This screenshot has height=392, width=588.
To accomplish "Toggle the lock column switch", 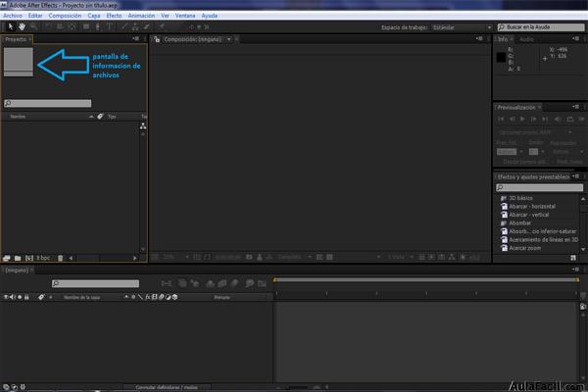I will [x=26, y=297].
